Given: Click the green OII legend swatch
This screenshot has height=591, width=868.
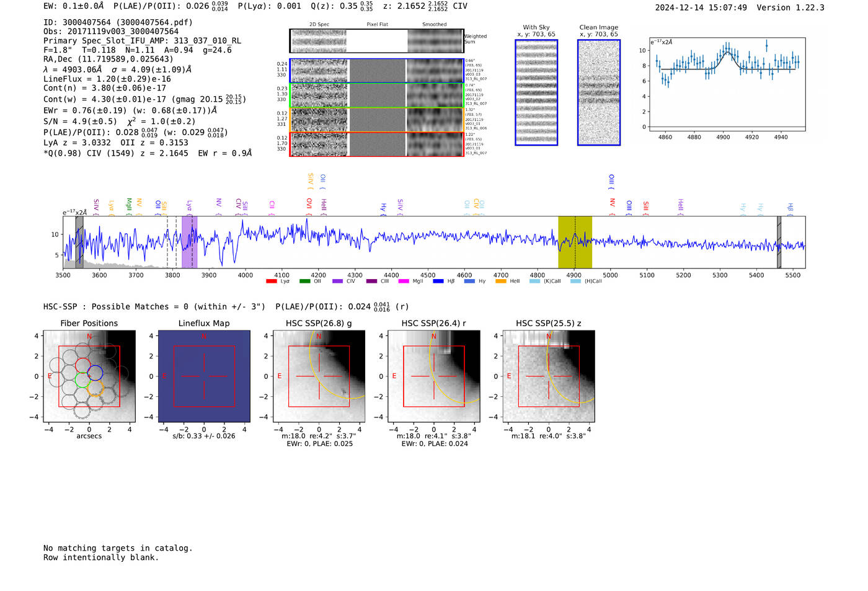Looking at the screenshot, I should (x=304, y=282).
